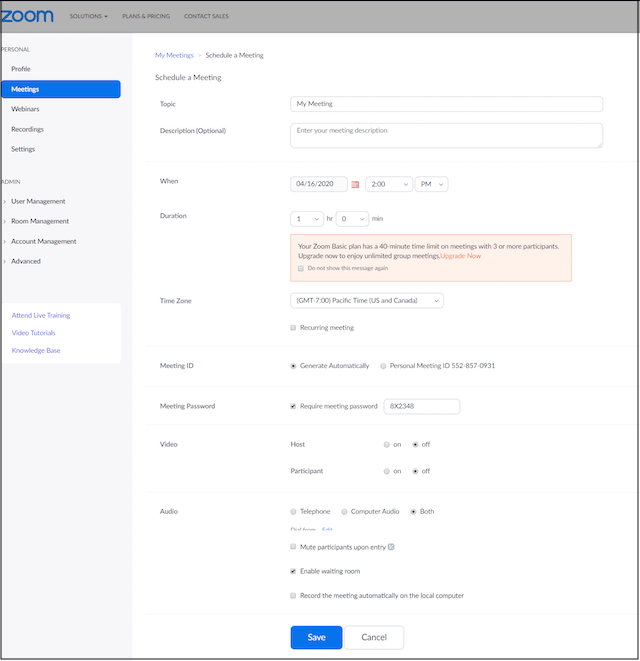Screen dimensions: 640x661
Task: Select Personal Meeting ID radio option
Action: [x=383, y=366]
